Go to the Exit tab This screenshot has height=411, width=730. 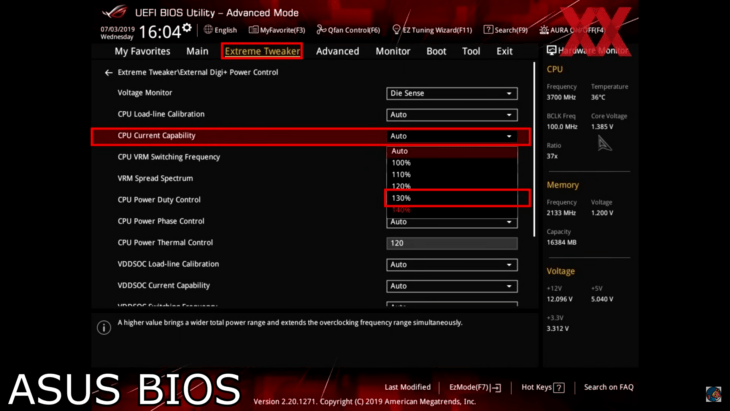tap(504, 51)
